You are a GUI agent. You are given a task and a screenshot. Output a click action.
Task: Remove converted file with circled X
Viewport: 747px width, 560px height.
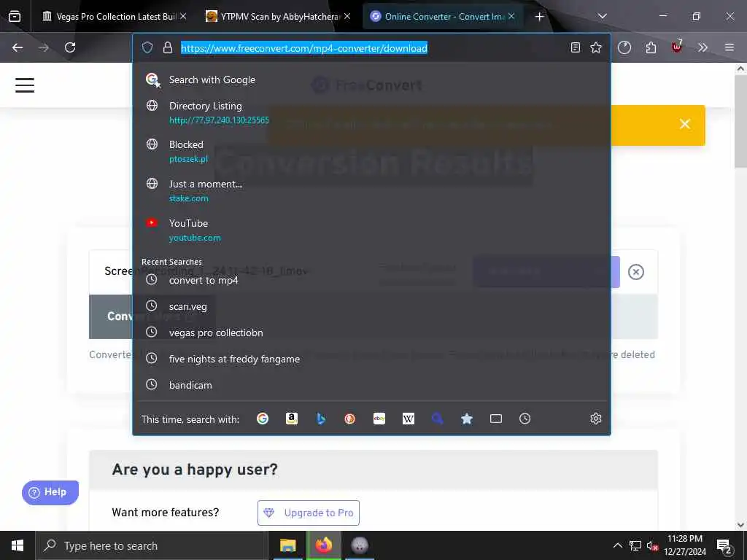tap(636, 272)
